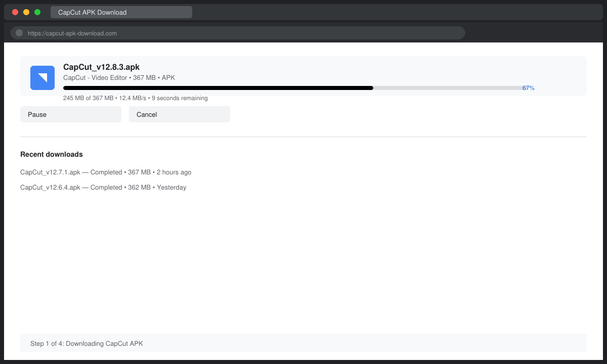This screenshot has height=364, width=607.
Task: Minimize the window with yellow button
Action: [x=26, y=12]
